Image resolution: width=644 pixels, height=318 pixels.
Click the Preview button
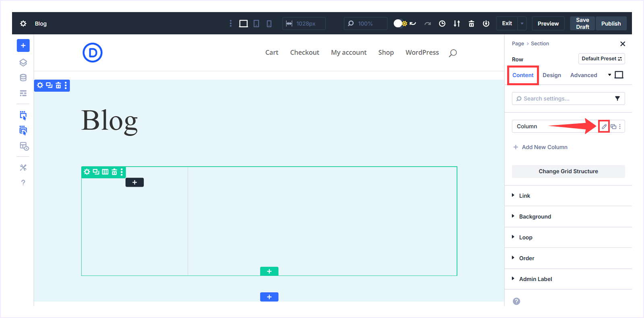(548, 23)
